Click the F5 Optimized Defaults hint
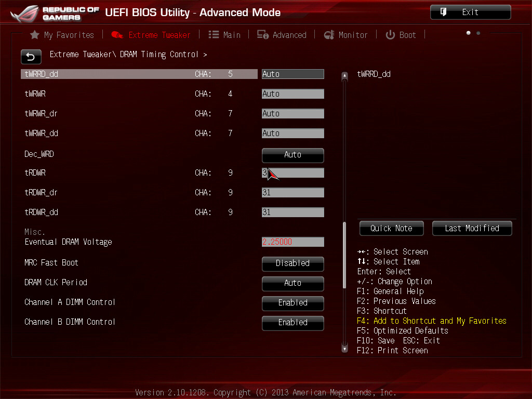 coord(403,330)
